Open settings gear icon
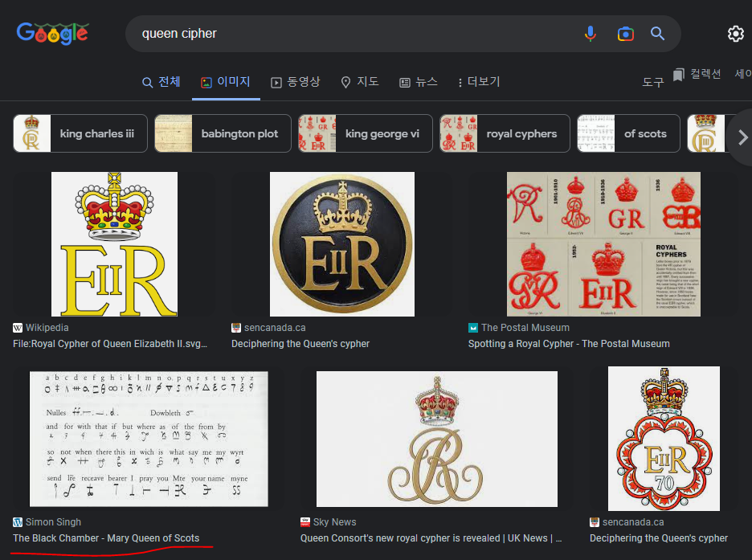 coord(736,34)
